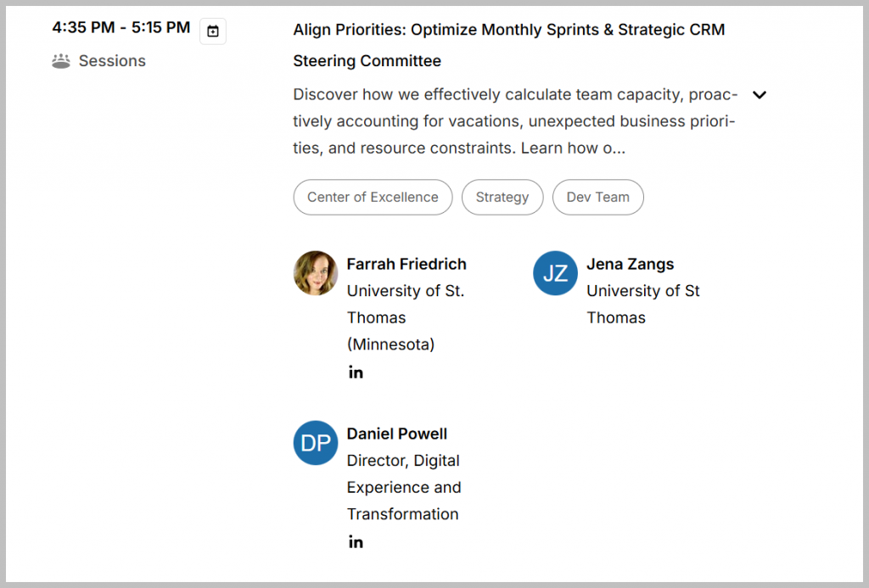Expand the session description with the chevron
This screenshot has height=588, width=869.
tap(760, 95)
